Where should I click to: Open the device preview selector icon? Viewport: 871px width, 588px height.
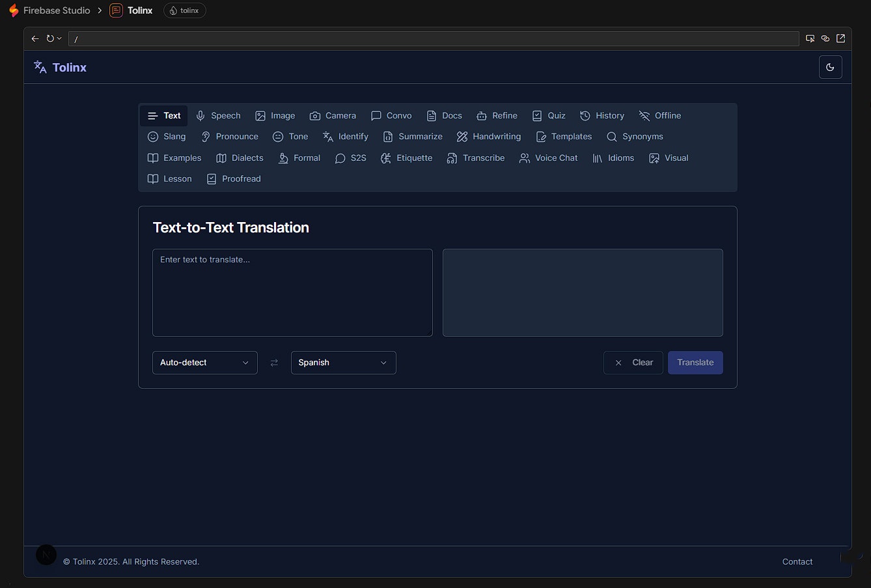[x=810, y=38]
